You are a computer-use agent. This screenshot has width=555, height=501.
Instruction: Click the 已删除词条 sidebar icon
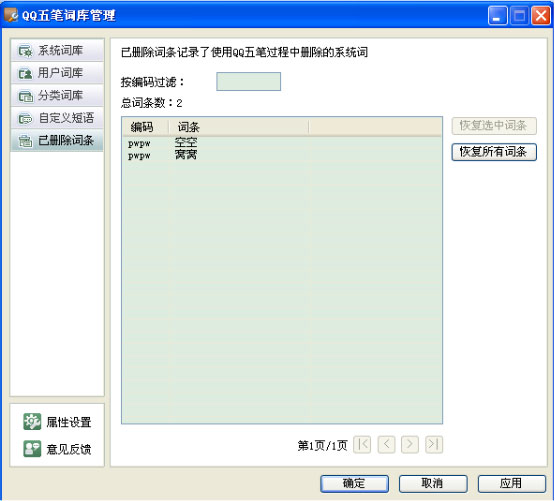pyautogui.click(x=25, y=141)
